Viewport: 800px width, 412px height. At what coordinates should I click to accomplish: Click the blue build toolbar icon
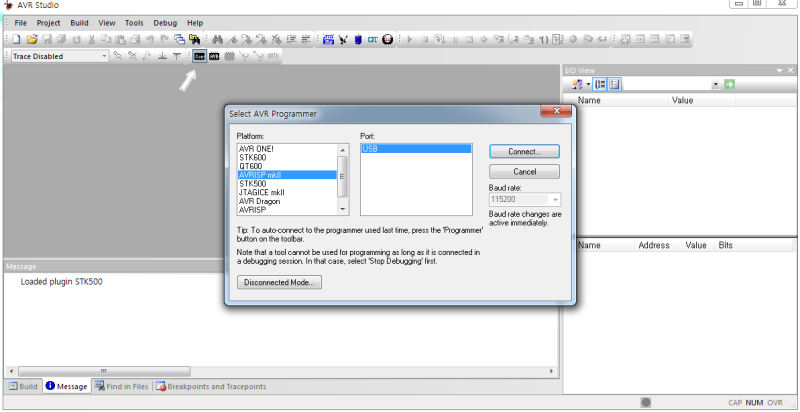(328, 39)
